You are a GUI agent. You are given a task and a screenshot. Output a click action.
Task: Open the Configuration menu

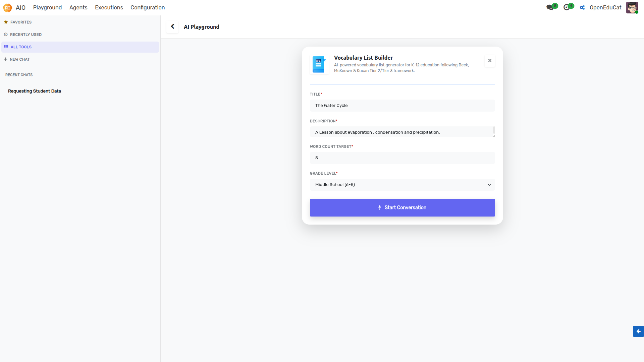tap(148, 7)
